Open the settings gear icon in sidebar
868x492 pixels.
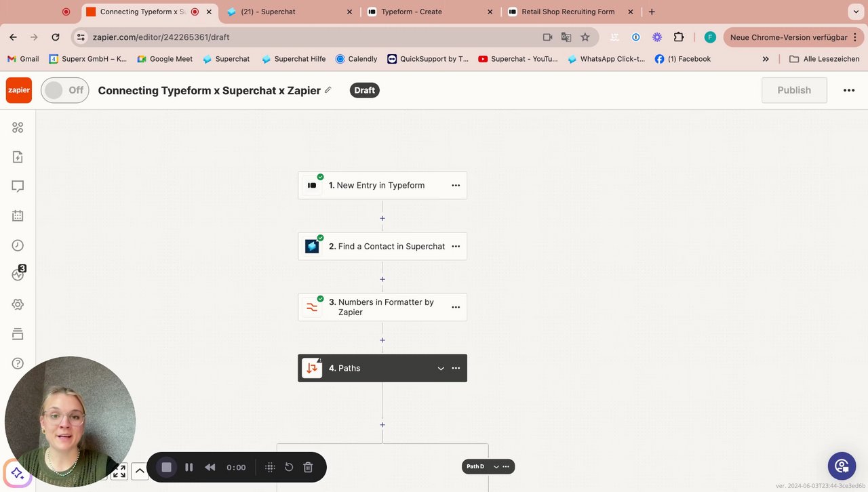[18, 304]
